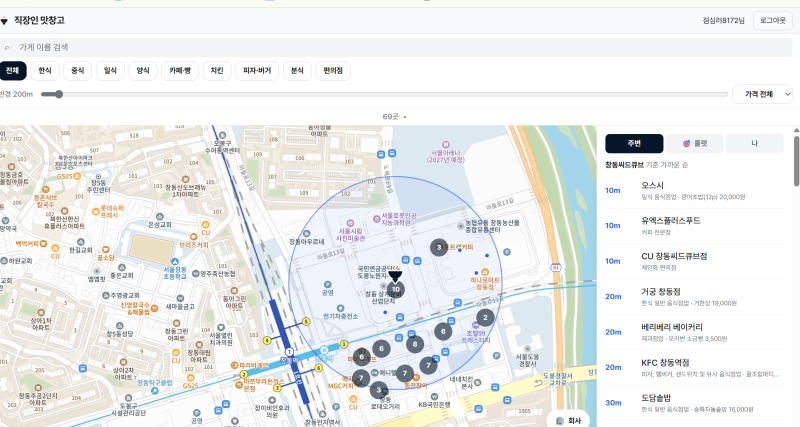Viewport: 800px width, 427px height.
Task: Click the restaurant list scrollbar
Action: tap(796, 160)
